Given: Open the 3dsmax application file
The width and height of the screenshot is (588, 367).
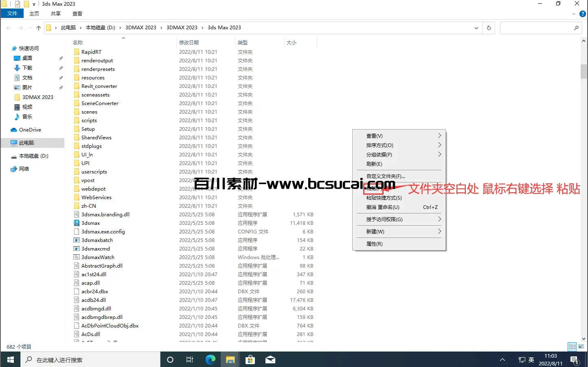Looking at the screenshot, I should (90, 223).
